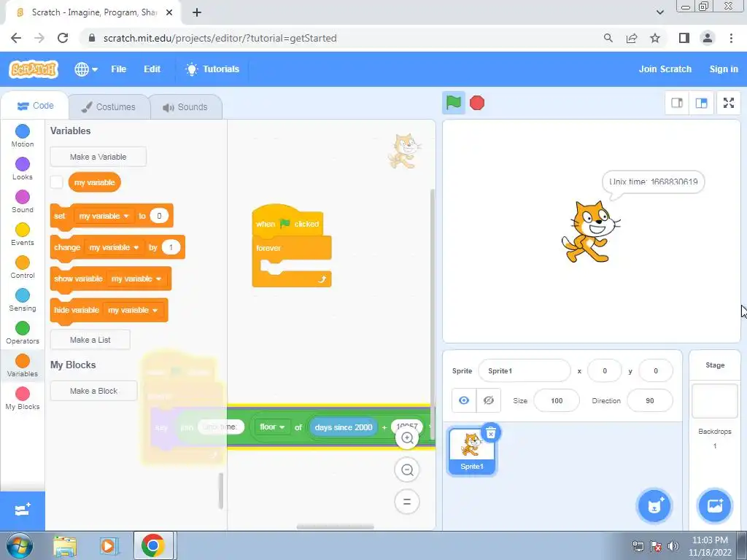
Task: Click the Tutorials lightbulb button
Action: tap(212, 69)
